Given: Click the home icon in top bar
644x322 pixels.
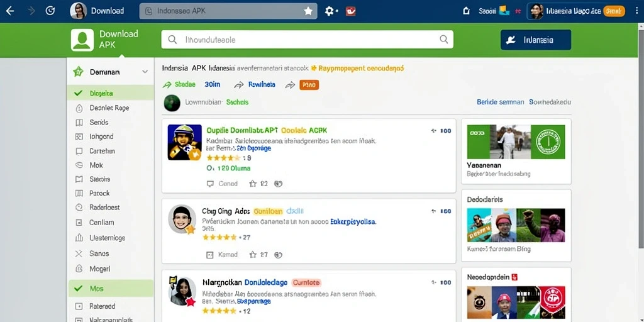Looking at the screenshot, I should (466, 11).
